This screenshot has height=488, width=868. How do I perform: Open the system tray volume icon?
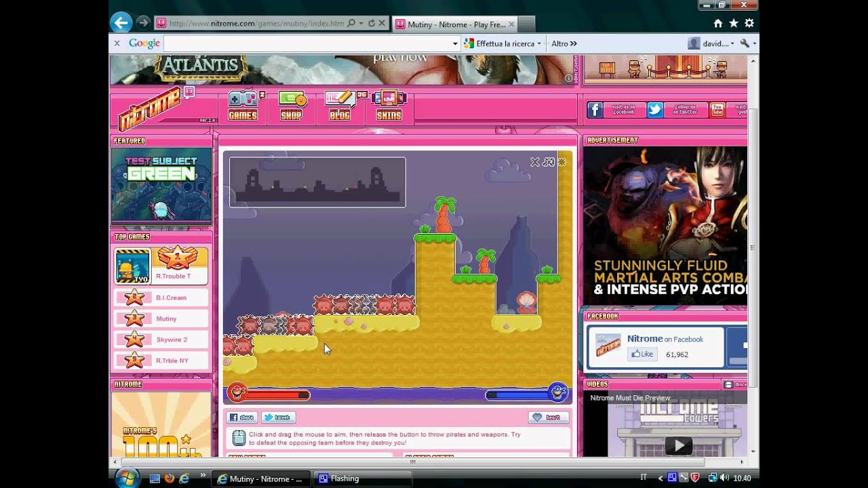click(x=724, y=478)
